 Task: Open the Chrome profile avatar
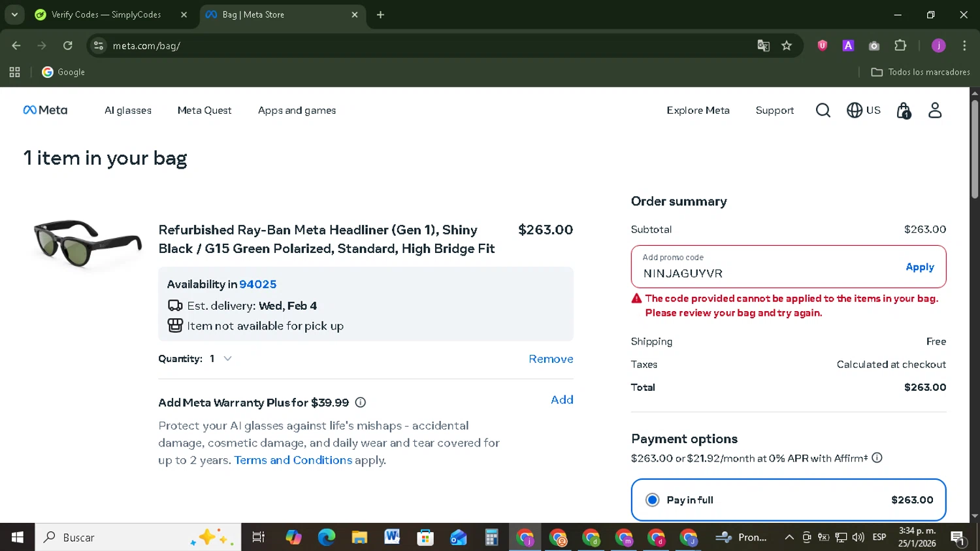tap(939, 45)
